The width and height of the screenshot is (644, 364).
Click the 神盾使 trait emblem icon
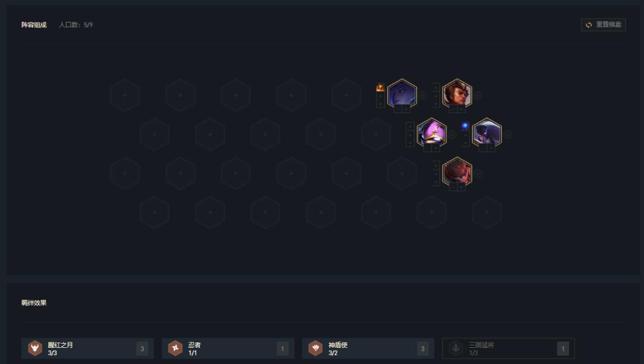click(x=315, y=348)
